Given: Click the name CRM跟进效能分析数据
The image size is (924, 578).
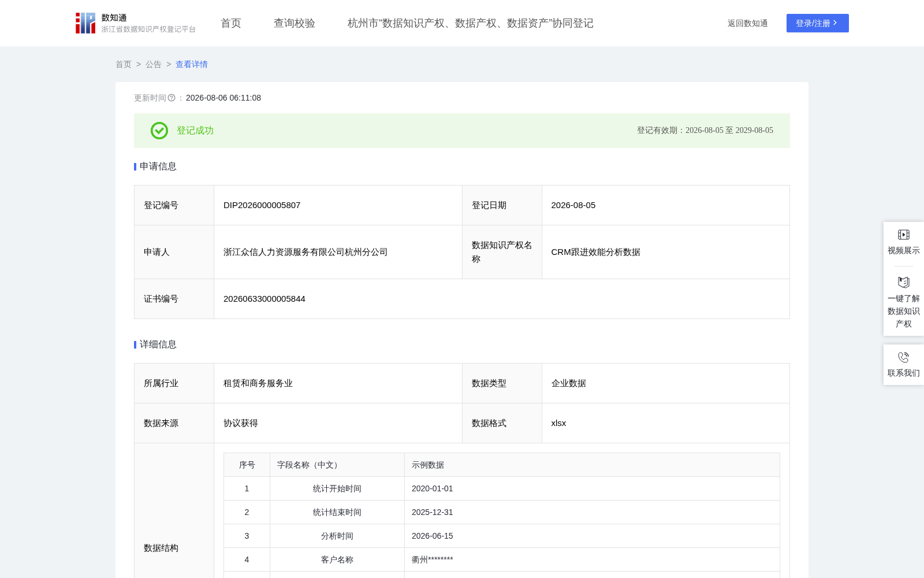Looking at the screenshot, I should coord(596,252).
